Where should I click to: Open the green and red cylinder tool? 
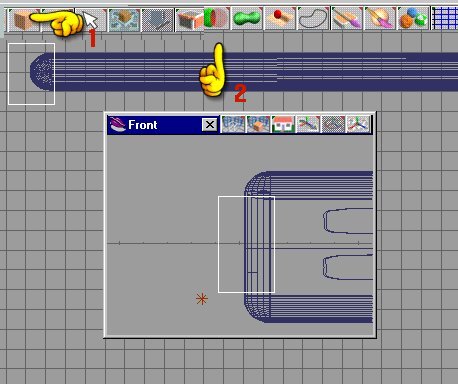[x=217, y=18]
